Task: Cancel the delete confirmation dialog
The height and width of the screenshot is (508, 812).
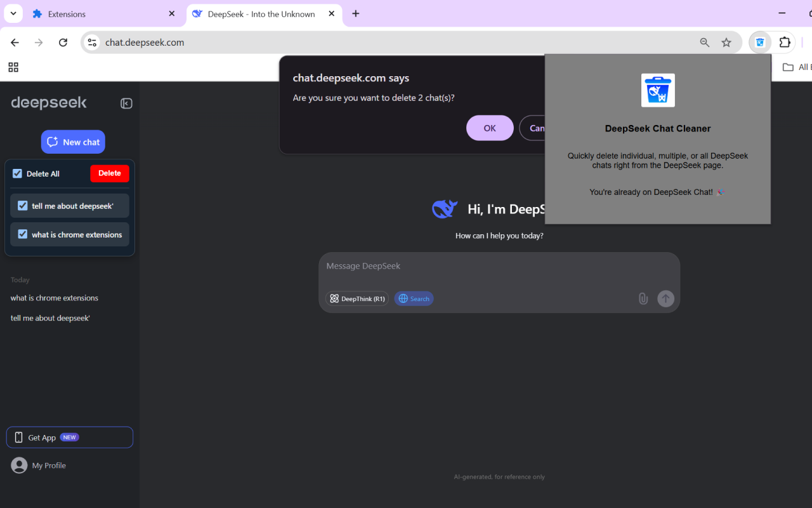Action: pos(532,128)
